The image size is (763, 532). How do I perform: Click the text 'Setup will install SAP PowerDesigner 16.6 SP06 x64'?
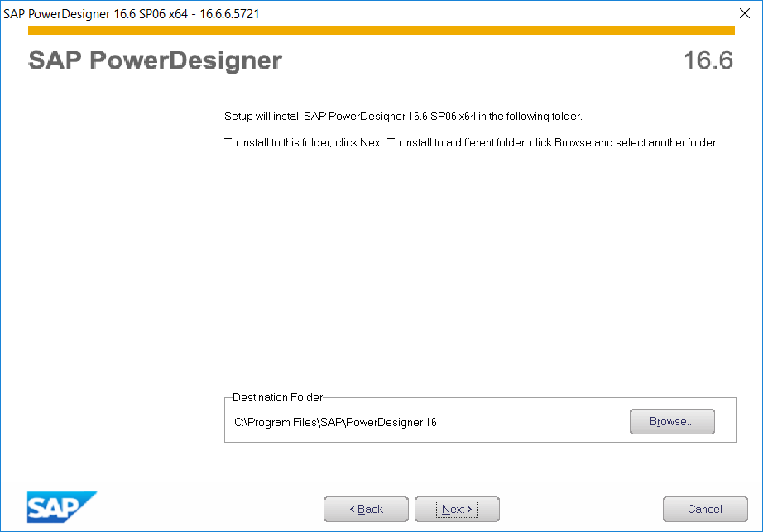(x=350, y=116)
